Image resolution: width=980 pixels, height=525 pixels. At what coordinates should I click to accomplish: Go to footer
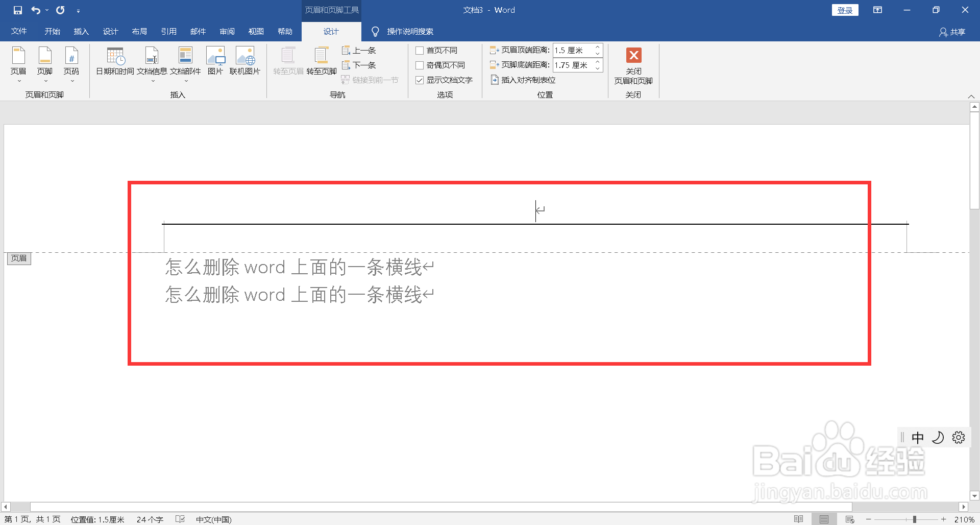321,61
